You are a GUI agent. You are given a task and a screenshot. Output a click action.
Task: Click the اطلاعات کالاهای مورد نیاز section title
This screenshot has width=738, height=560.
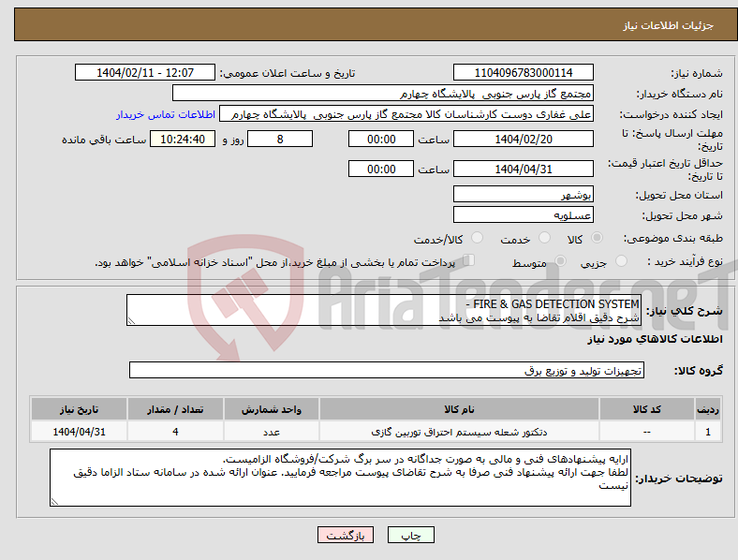[655, 339]
